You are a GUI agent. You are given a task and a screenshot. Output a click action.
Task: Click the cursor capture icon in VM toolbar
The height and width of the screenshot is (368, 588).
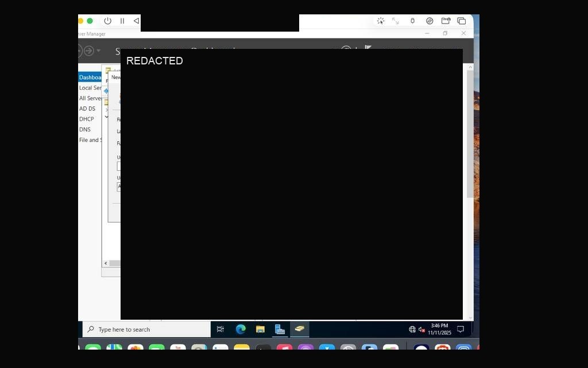tap(381, 21)
